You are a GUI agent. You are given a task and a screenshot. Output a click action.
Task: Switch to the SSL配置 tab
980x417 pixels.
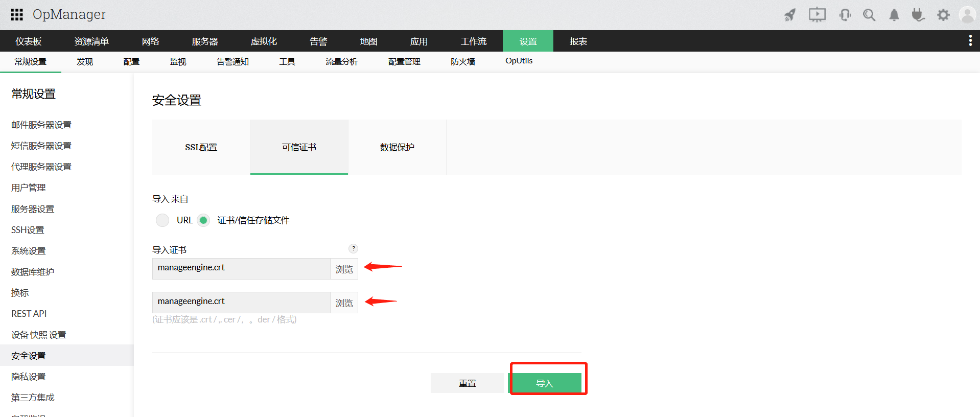[201, 147]
